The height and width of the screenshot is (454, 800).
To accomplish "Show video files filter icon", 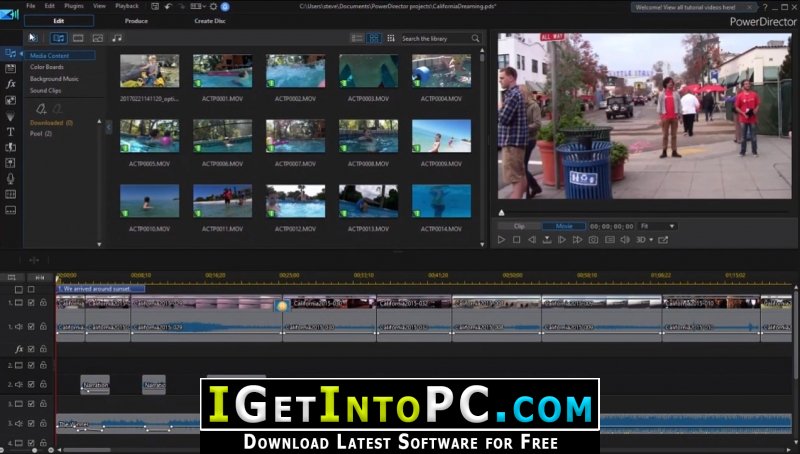I will point(78,38).
